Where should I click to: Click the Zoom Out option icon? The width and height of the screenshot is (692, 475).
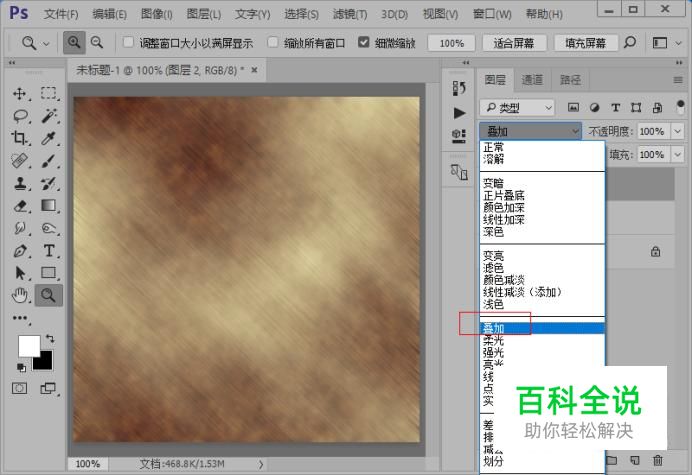pos(97,43)
